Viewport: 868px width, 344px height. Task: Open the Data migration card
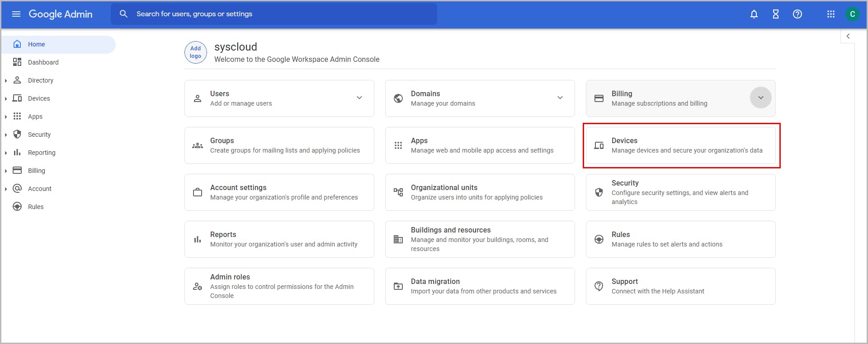pos(480,286)
